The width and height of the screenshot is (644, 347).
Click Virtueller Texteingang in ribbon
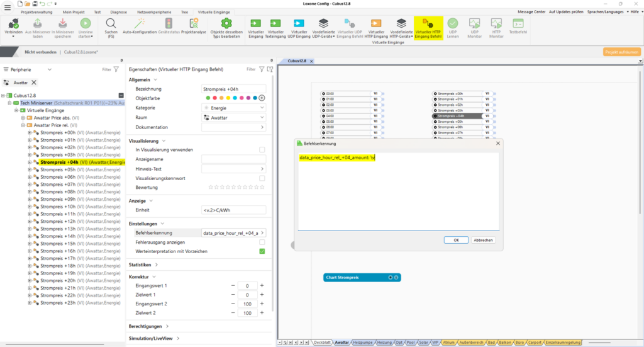[275, 23]
